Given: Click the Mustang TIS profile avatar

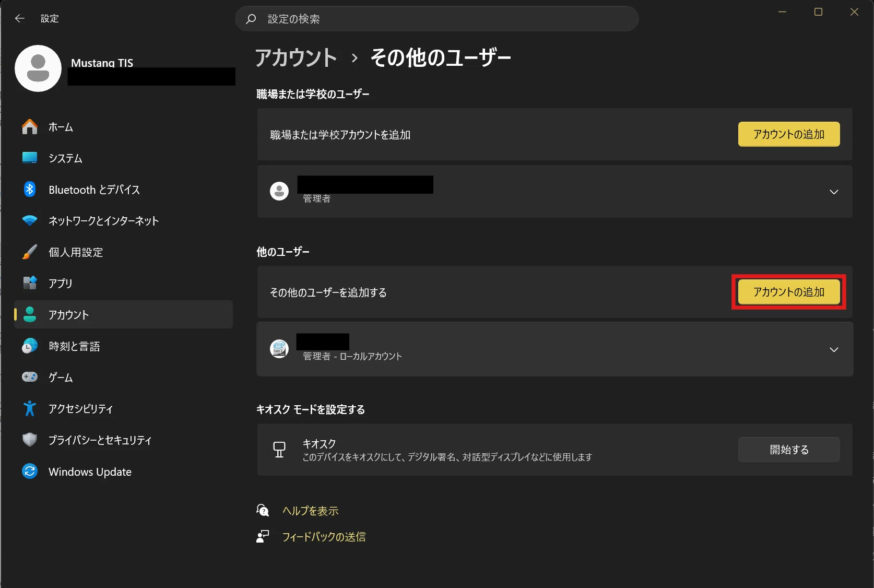Looking at the screenshot, I should coord(38,68).
